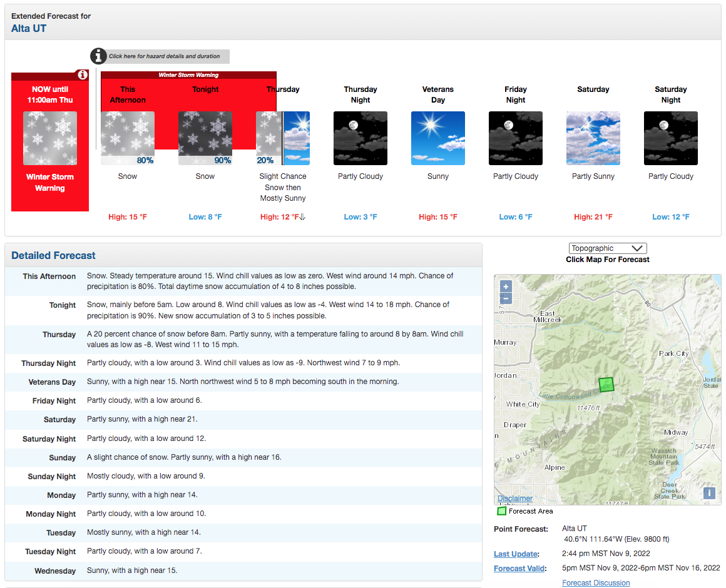This screenshot has width=726, height=588.
Task: Click the 'High: 15 °F' This Afternoon temperature
Action: click(x=128, y=217)
